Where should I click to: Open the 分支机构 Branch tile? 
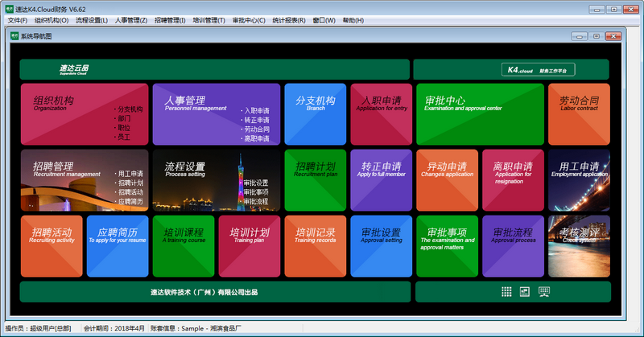coord(315,113)
